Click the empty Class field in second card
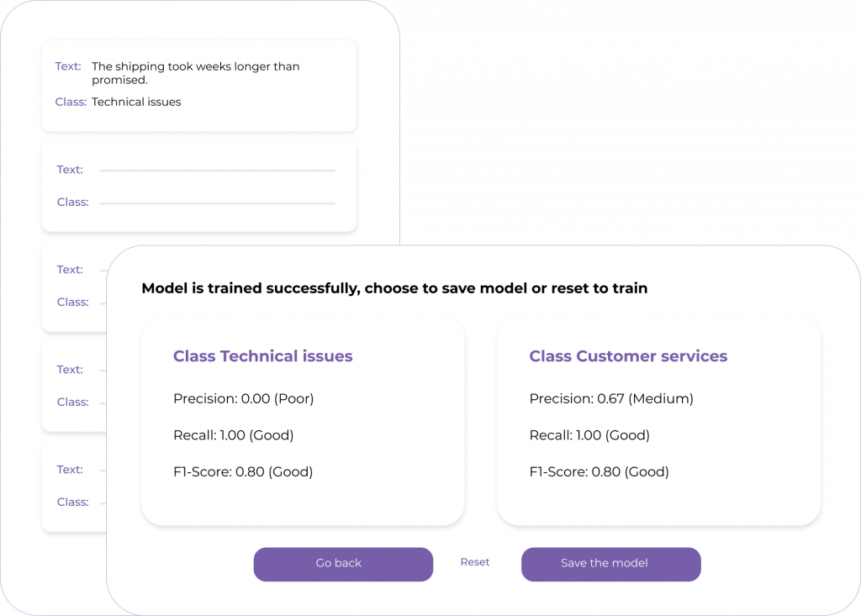The image size is (861, 616). 217,203
